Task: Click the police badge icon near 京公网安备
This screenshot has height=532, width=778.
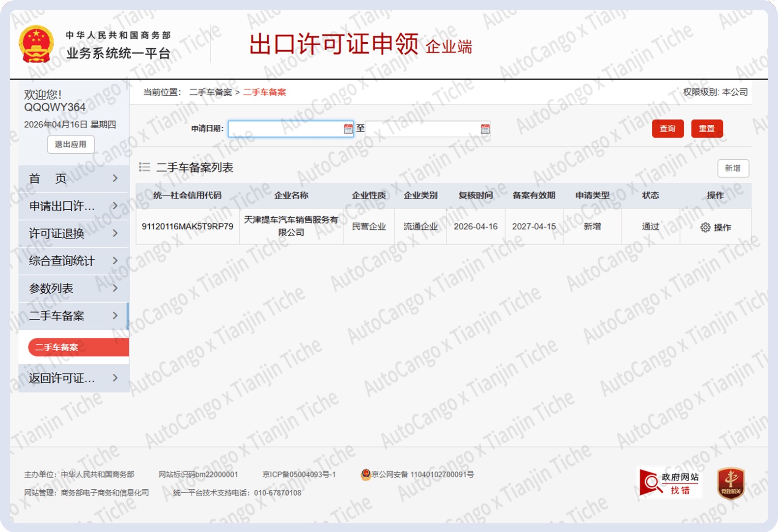Action: pos(365,475)
